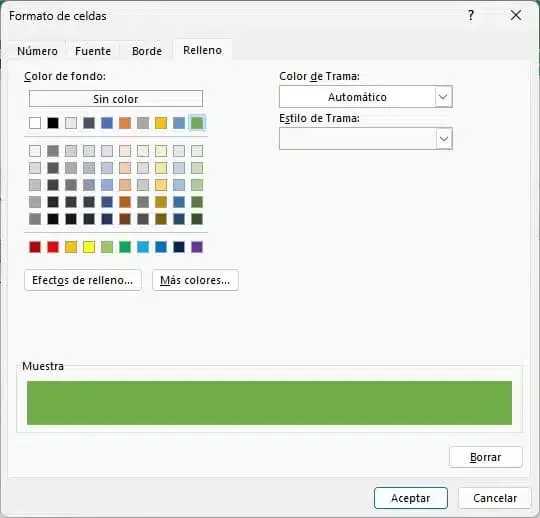Choose the bright yellow standard color swatch
Image resolution: width=540 pixels, height=518 pixels.
point(89,247)
